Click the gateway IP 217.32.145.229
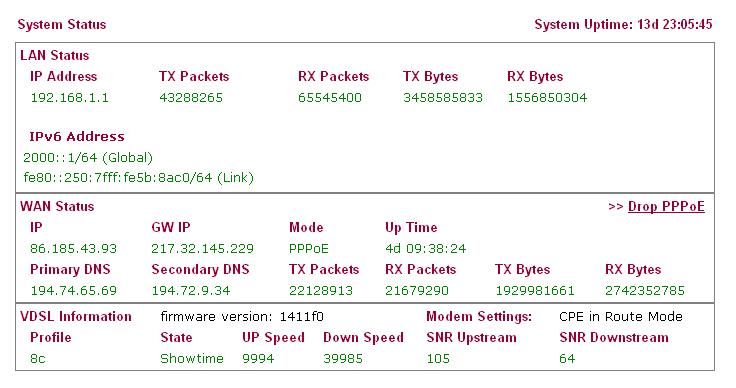This screenshot has height=388, width=736. [x=202, y=249]
